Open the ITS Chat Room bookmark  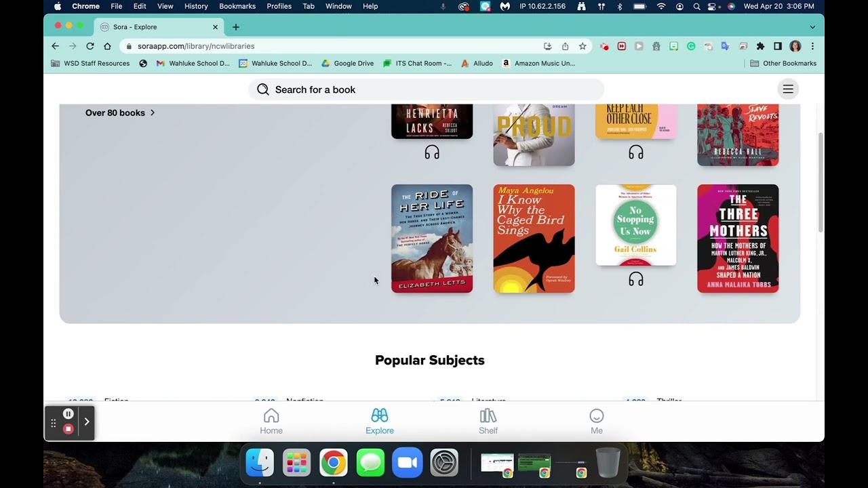tap(417, 63)
